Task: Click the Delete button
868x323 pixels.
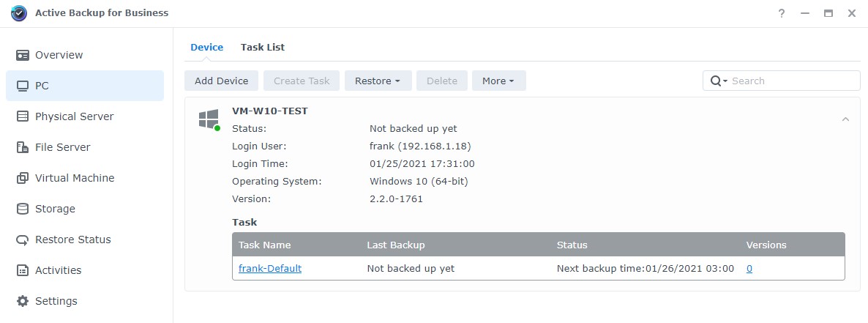Action: (x=442, y=81)
